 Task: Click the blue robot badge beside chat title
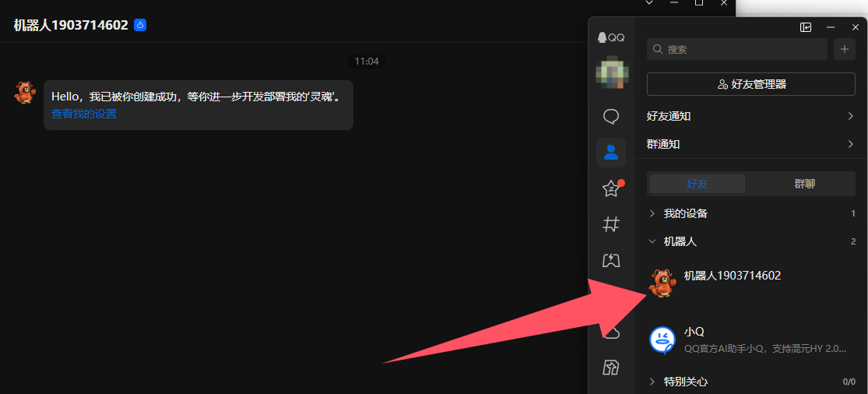click(x=140, y=25)
